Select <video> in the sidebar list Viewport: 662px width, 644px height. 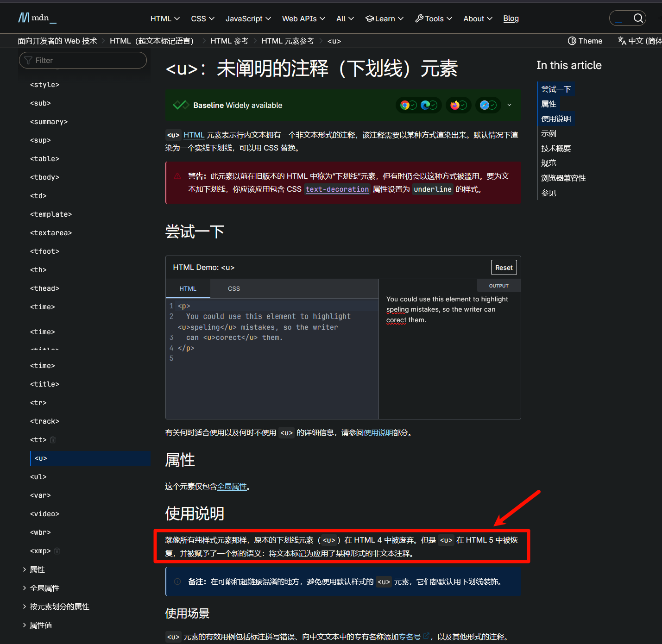tap(44, 514)
